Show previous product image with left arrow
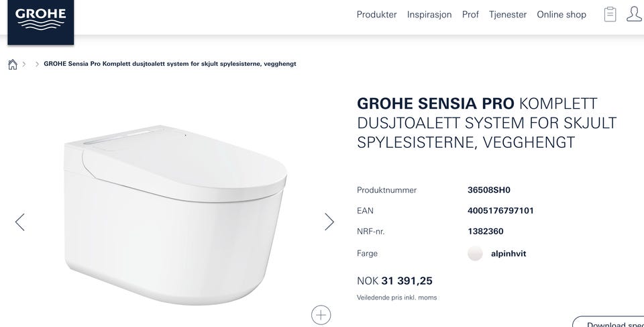 (x=19, y=222)
